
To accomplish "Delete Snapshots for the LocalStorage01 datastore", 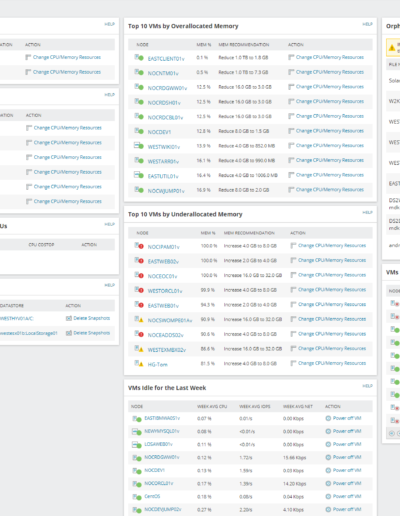I will (92, 333).
